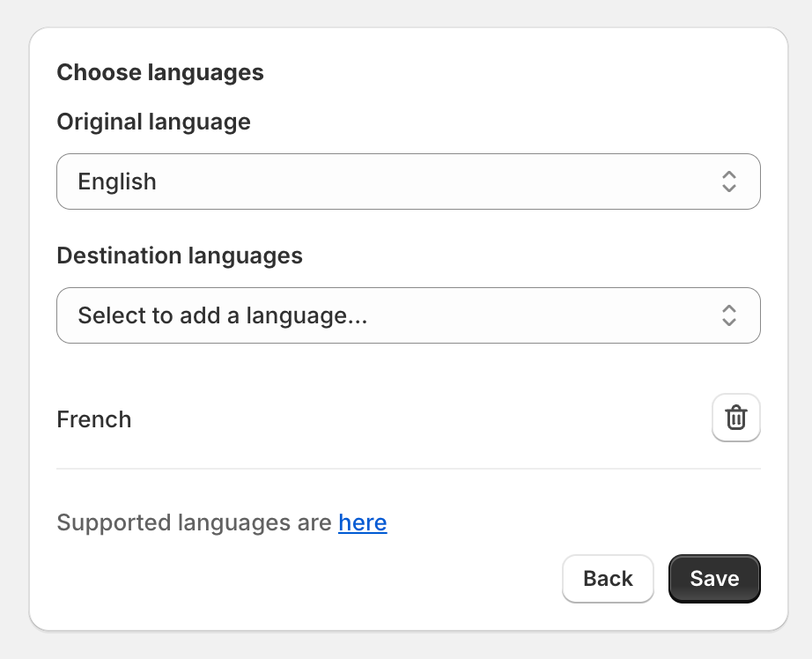Click English inside the select box
The width and height of the screenshot is (812, 659).
pos(116,181)
